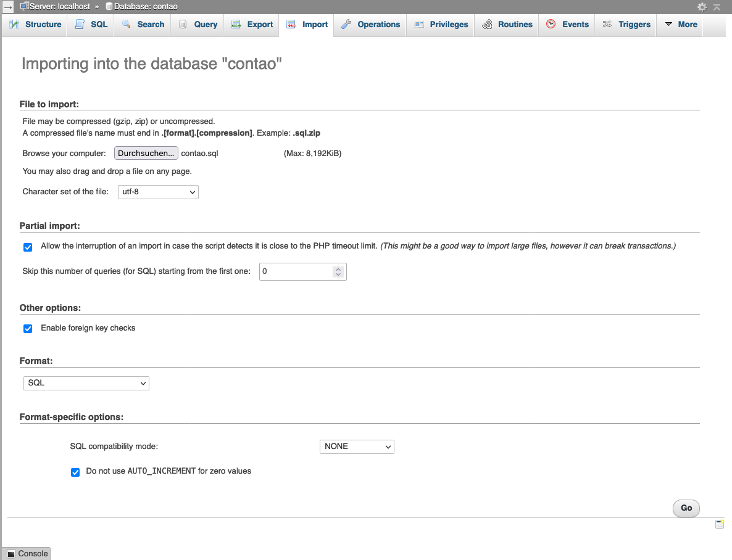Switch to the Triggers tab

tap(626, 24)
